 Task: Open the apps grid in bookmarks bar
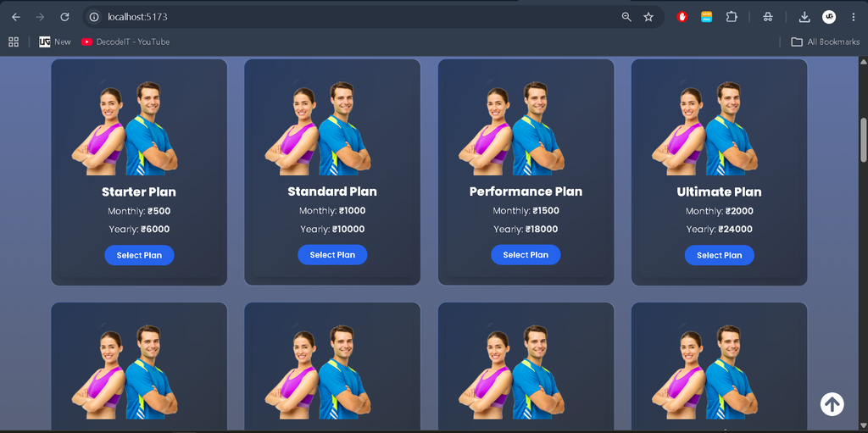coord(14,42)
